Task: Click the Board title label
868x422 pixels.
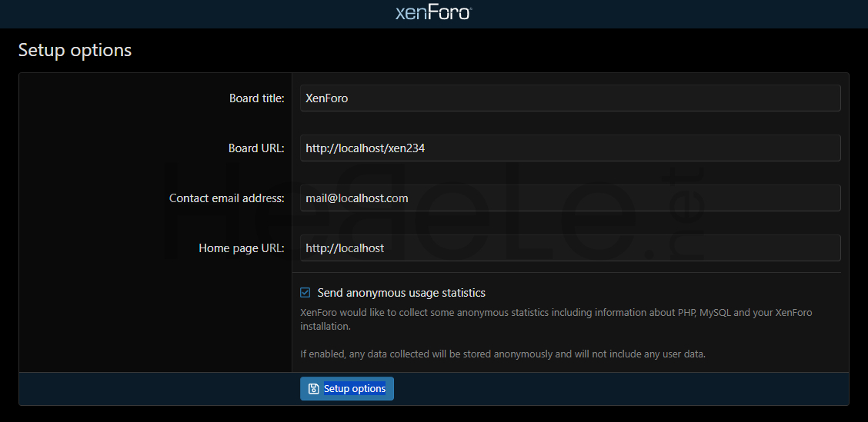Action: 257,98
